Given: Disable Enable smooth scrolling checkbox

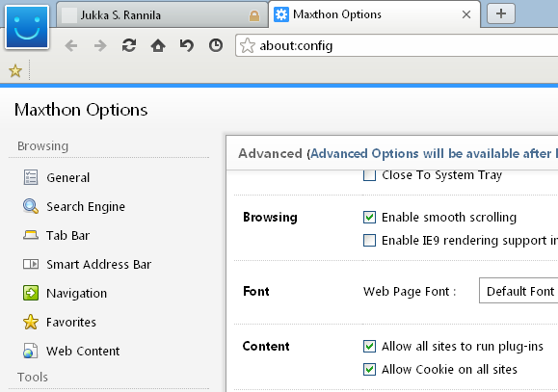Looking at the screenshot, I should (369, 217).
